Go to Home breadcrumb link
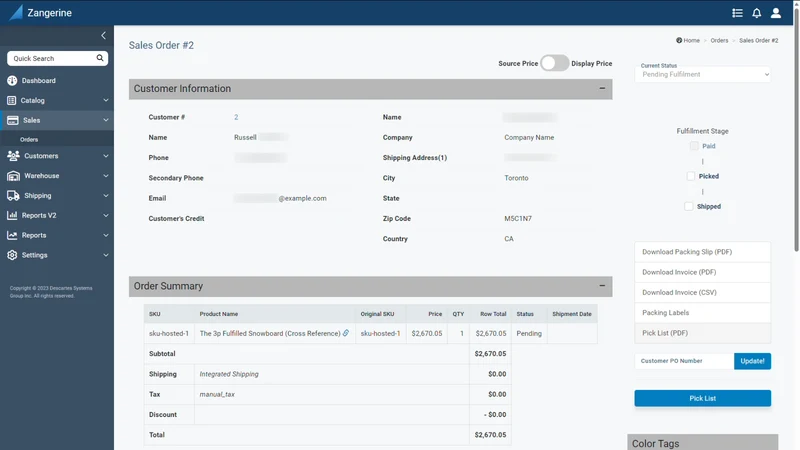 692,40
